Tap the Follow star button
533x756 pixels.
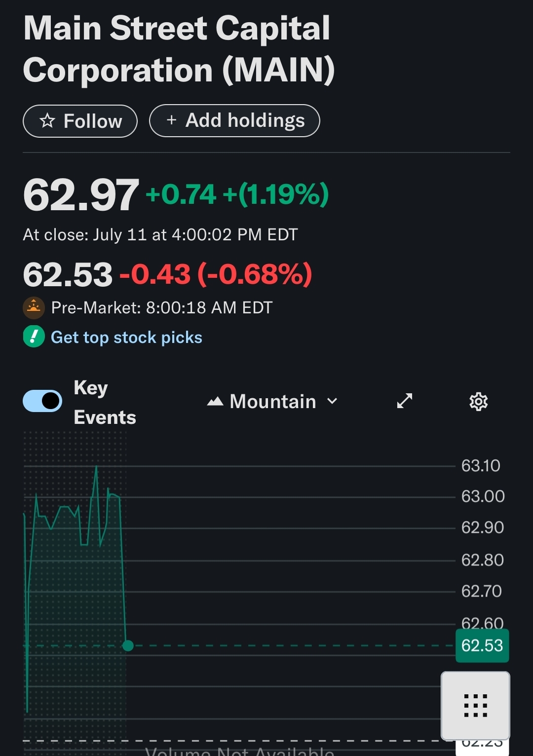(80, 121)
